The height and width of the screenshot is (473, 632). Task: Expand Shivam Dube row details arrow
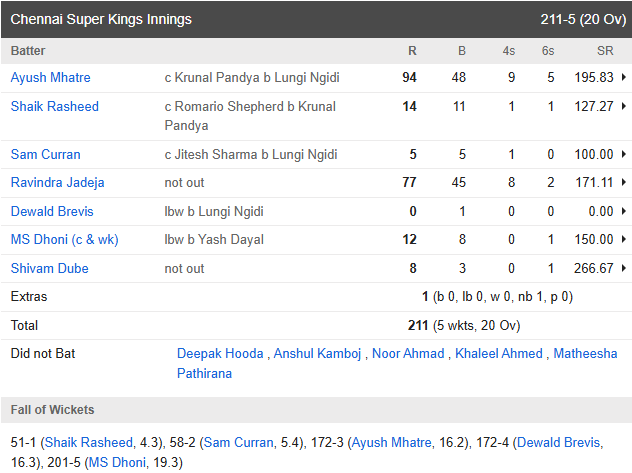[x=624, y=268]
